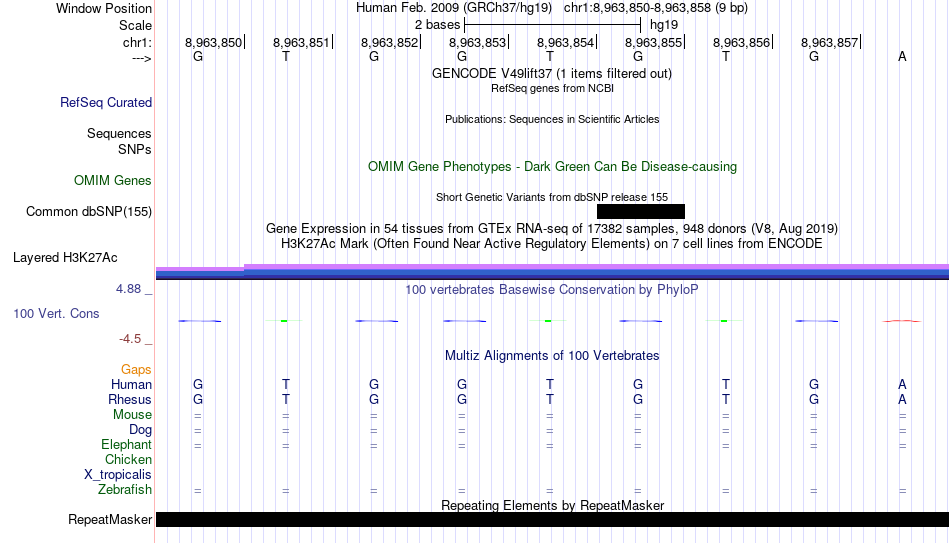Click the Zebrafish species label
Image resolution: width=950 pixels, height=543 pixels.
(125, 489)
